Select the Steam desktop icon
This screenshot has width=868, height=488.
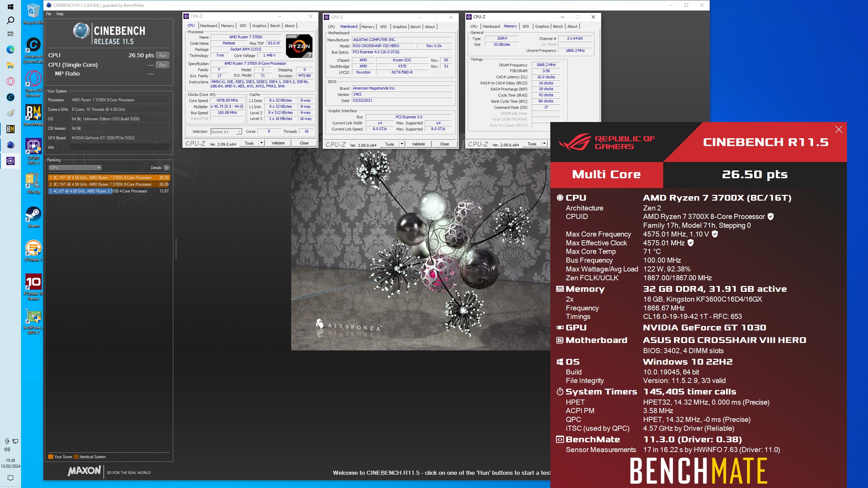(33, 217)
